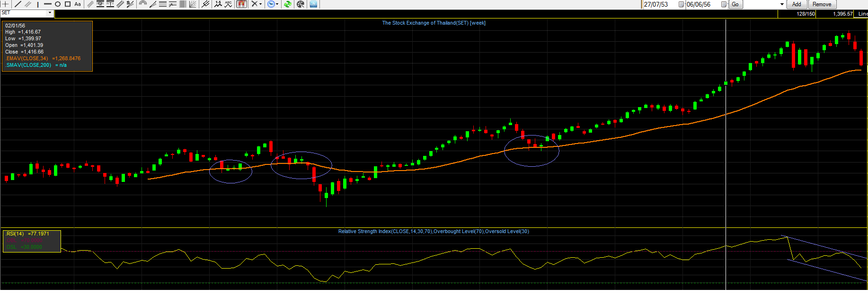Image resolution: width=868 pixels, height=307 pixels.
Task: Open the end date calendar picker
Action: tap(724, 4)
